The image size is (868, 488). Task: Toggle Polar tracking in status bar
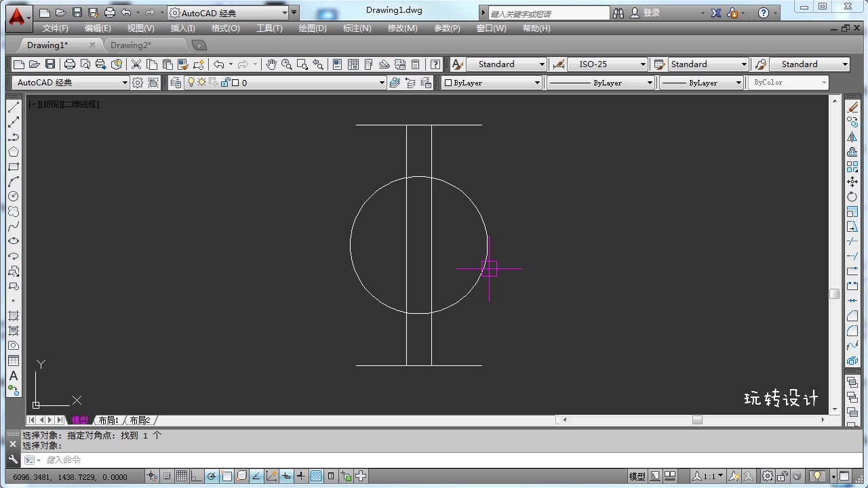(x=212, y=476)
